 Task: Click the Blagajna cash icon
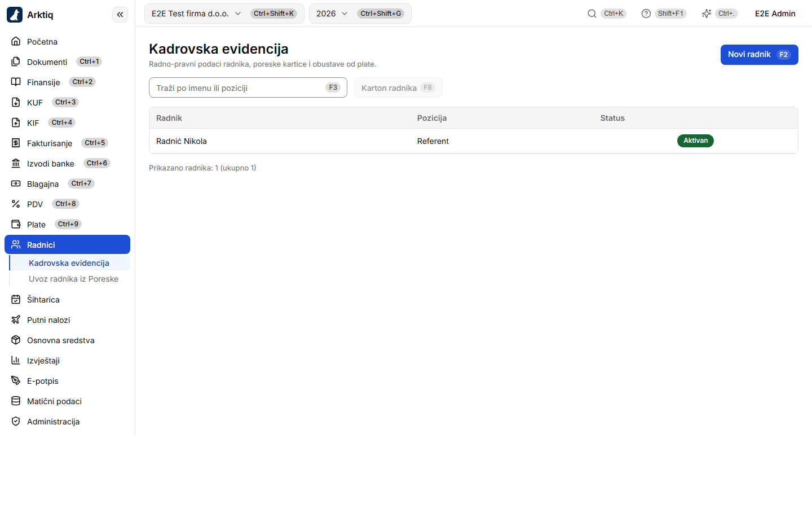pos(16,183)
